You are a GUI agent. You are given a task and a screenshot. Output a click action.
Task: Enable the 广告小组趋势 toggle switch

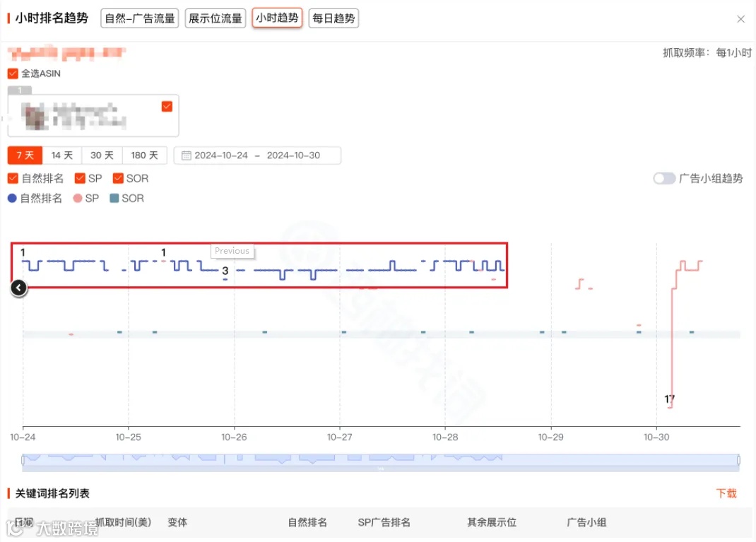[x=664, y=178]
